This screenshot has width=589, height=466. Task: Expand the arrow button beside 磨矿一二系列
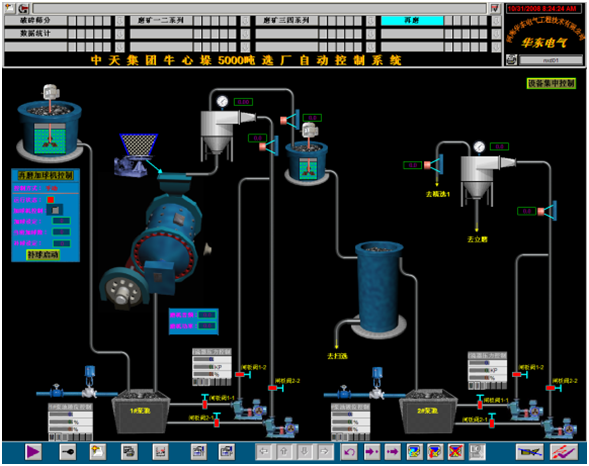245,21
